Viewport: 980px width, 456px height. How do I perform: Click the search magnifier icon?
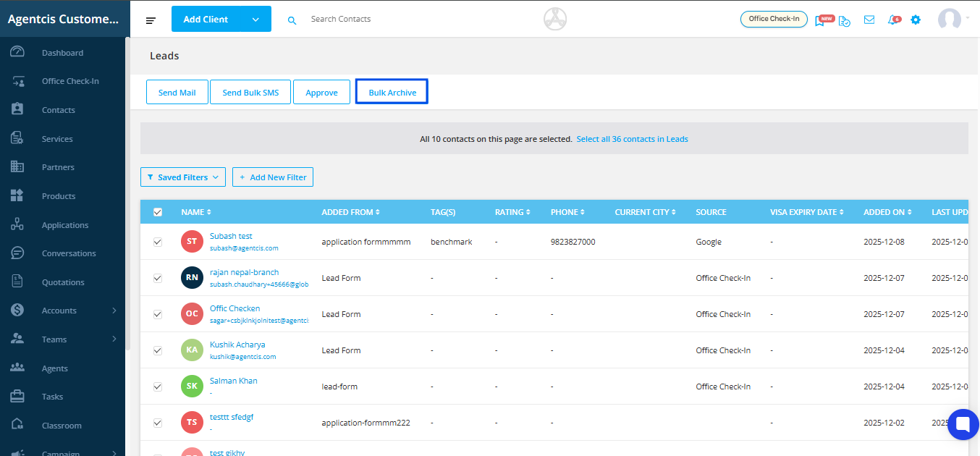292,20
